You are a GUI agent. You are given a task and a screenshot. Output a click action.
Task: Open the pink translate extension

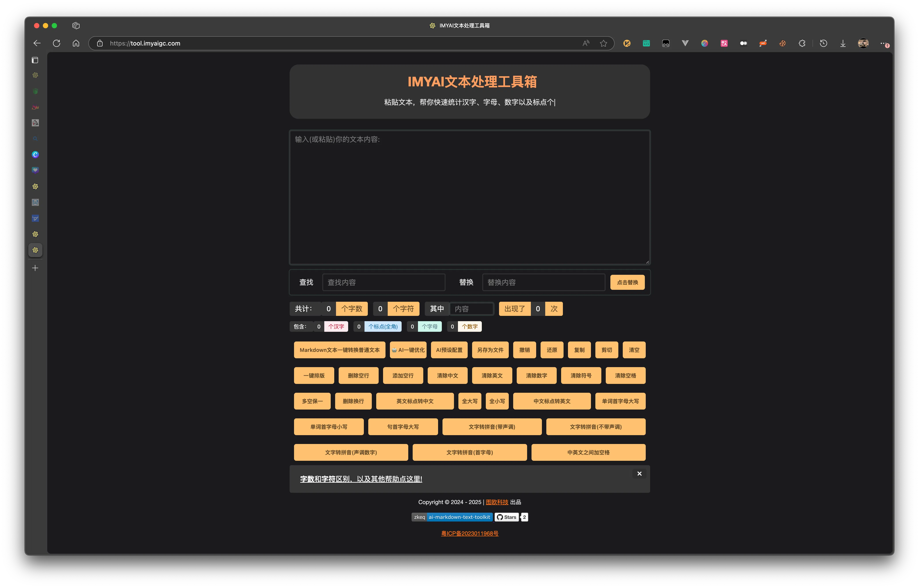coord(724,43)
